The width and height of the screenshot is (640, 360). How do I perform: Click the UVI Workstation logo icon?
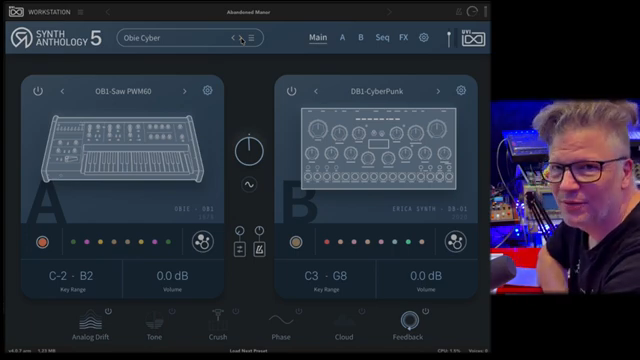click(16, 12)
